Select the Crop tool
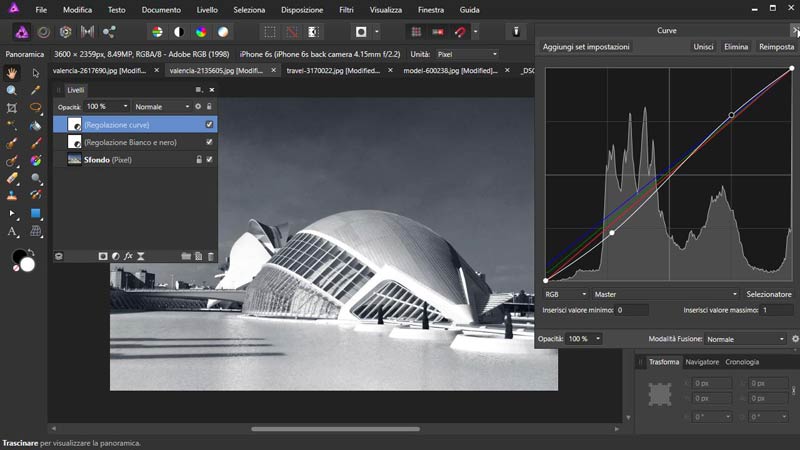 12,108
